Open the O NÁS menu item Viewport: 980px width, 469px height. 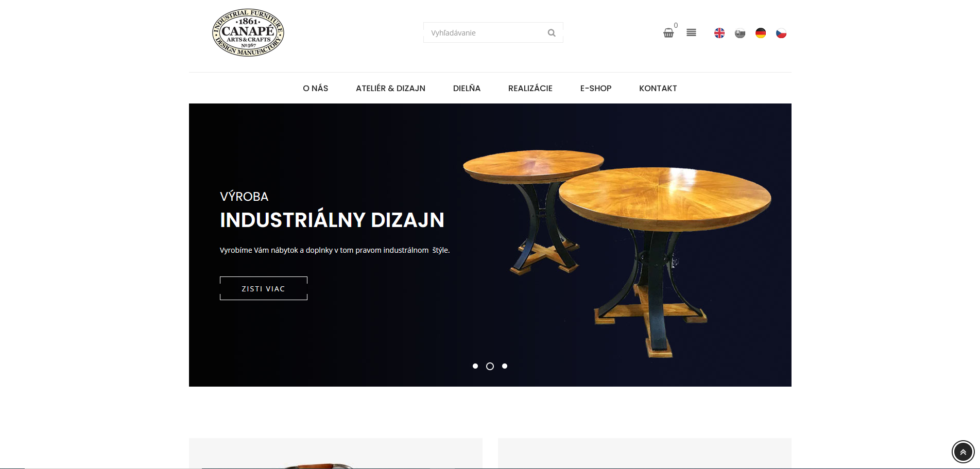click(316, 88)
